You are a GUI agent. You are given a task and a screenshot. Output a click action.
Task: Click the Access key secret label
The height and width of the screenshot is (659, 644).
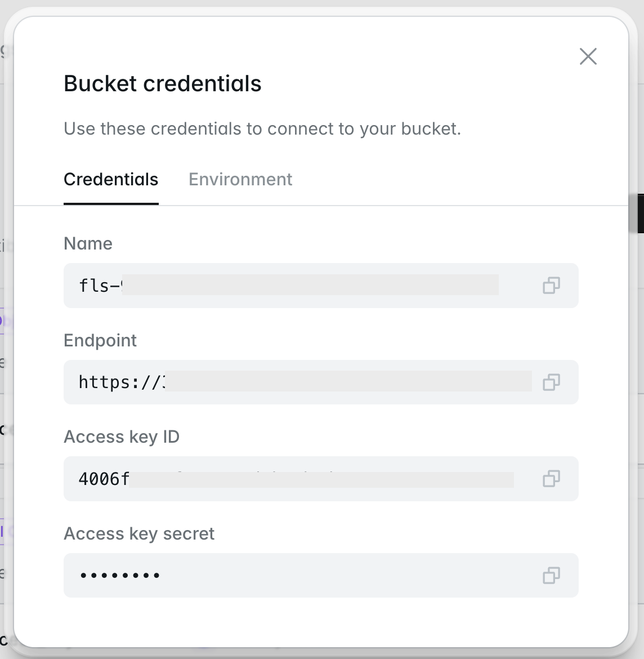[139, 534]
